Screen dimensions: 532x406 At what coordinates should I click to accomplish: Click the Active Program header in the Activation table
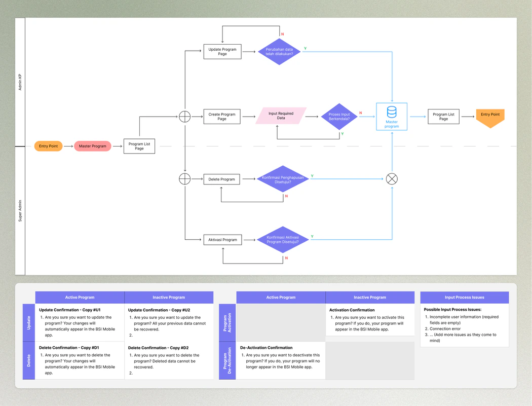pyautogui.click(x=281, y=298)
